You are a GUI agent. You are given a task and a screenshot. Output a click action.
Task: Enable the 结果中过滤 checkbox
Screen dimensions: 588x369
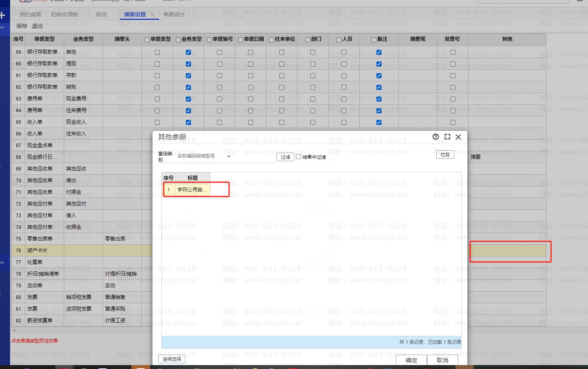(x=299, y=157)
